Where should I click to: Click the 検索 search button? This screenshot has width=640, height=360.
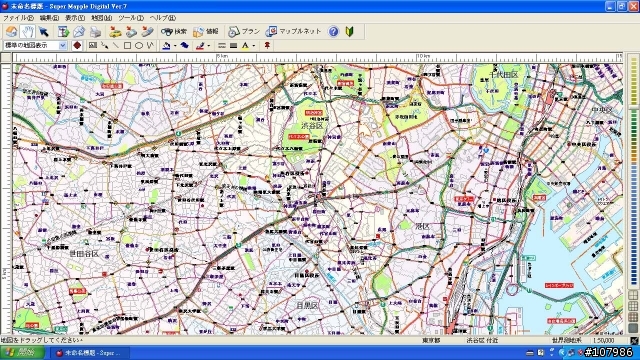point(173,31)
